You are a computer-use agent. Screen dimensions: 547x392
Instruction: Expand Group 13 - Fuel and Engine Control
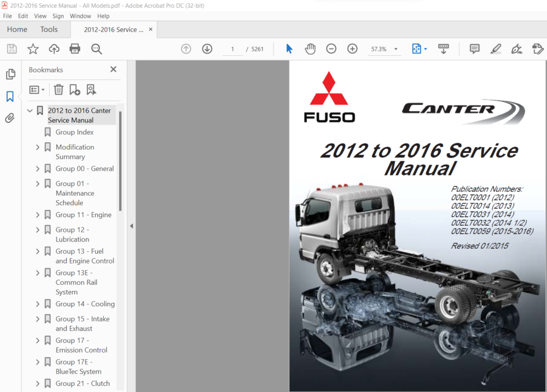pyautogui.click(x=38, y=251)
